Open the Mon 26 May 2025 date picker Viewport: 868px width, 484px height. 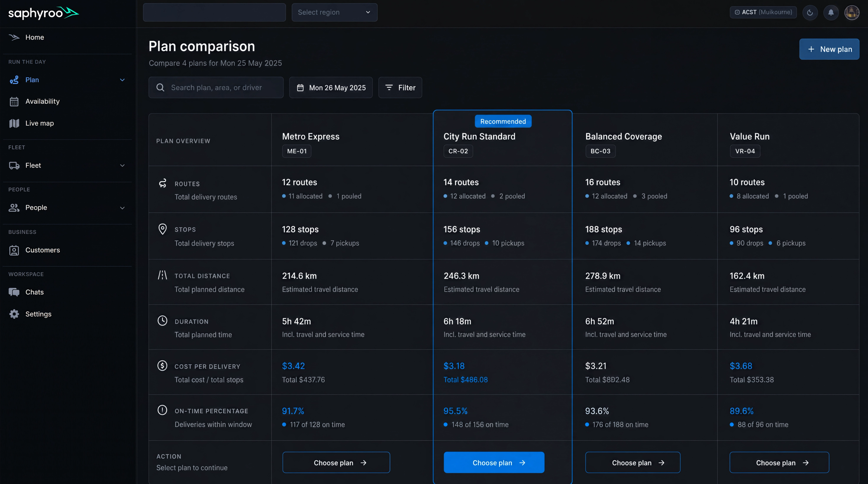tap(331, 87)
